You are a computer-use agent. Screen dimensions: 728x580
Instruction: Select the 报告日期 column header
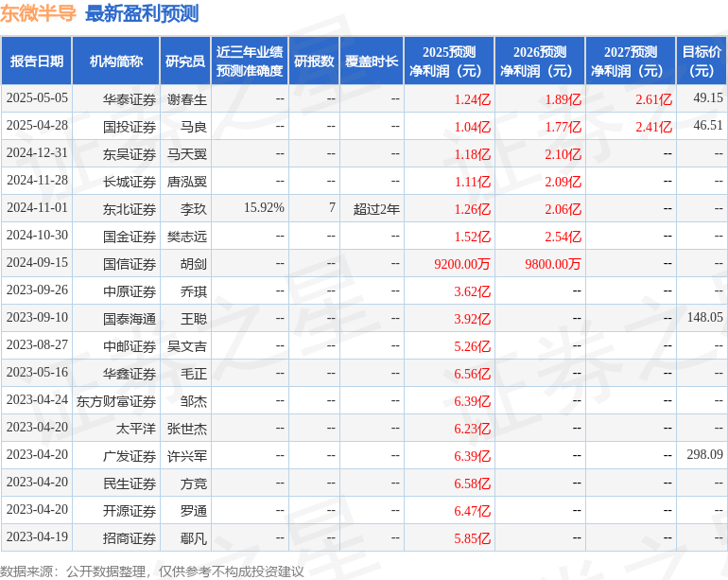click(36, 61)
